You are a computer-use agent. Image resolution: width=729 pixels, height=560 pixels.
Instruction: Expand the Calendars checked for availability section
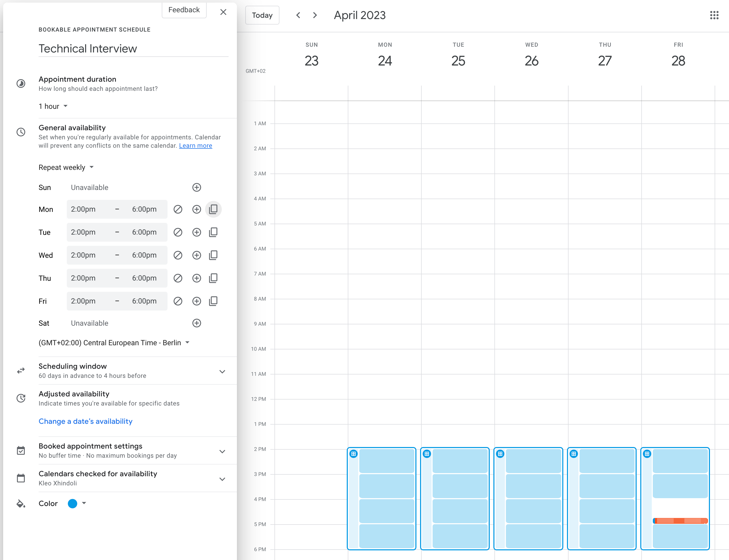pos(222,478)
